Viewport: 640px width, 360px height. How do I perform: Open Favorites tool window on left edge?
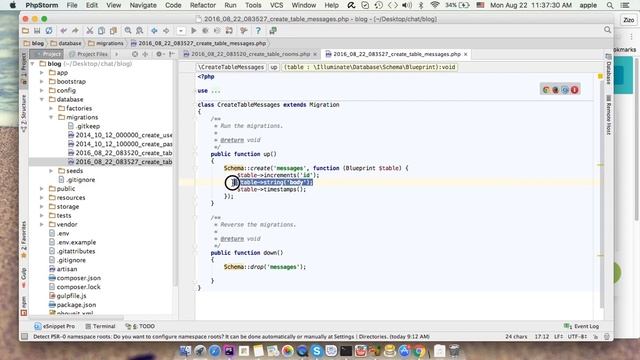tap(24, 240)
